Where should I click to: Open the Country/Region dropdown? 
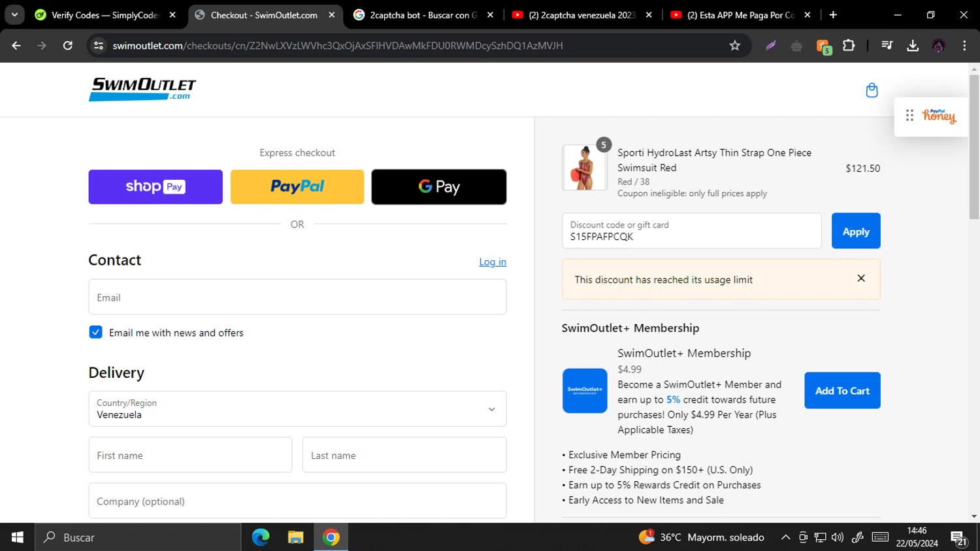tap(297, 409)
